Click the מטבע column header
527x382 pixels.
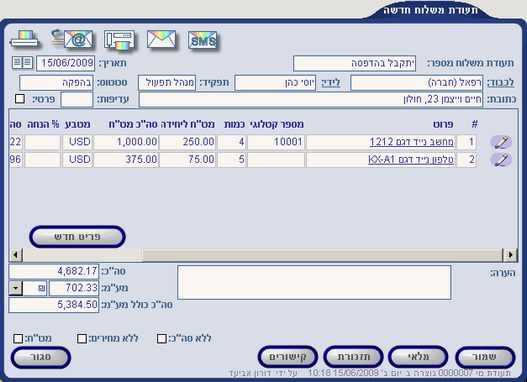[78, 125]
